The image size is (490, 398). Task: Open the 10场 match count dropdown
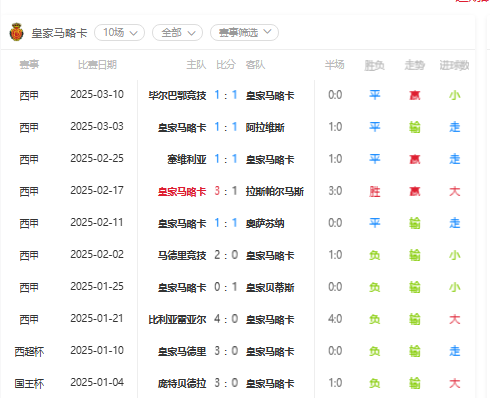coord(120,33)
